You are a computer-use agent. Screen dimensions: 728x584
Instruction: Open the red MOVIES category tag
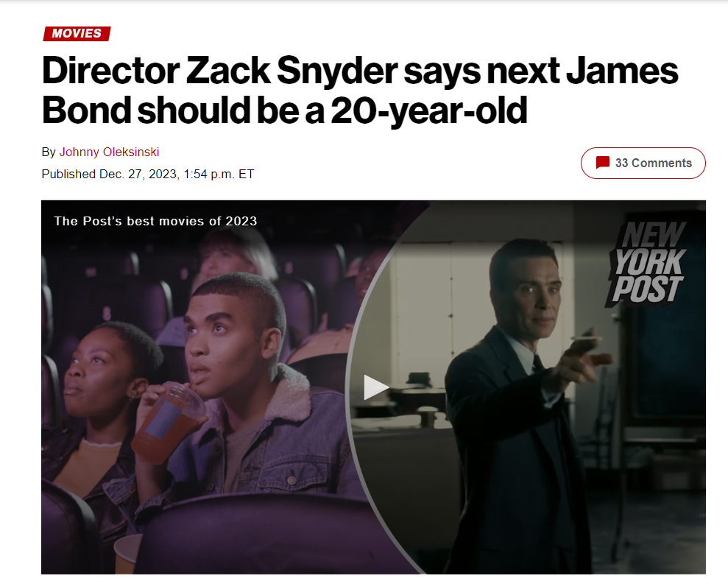(x=77, y=33)
